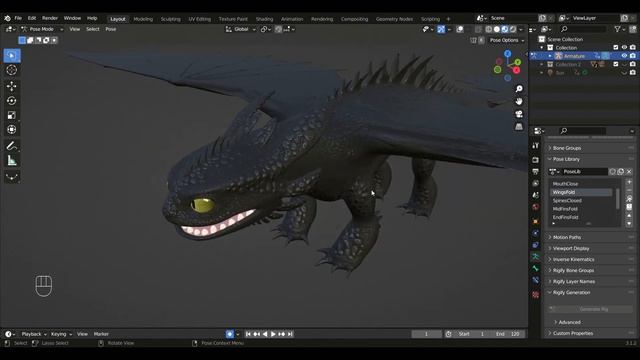This screenshot has height=360, width=640.
Task: Select the Rotate tool
Action: coord(12,100)
